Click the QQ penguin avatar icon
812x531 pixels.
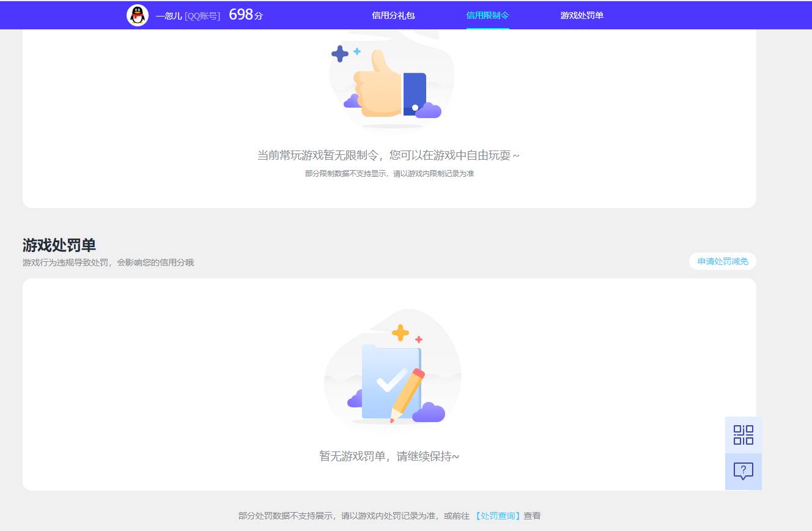[138, 15]
